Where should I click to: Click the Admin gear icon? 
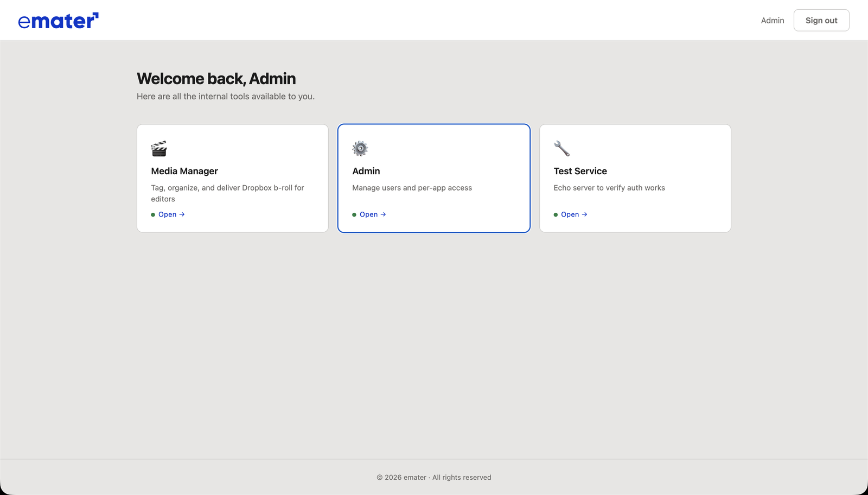click(360, 148)
